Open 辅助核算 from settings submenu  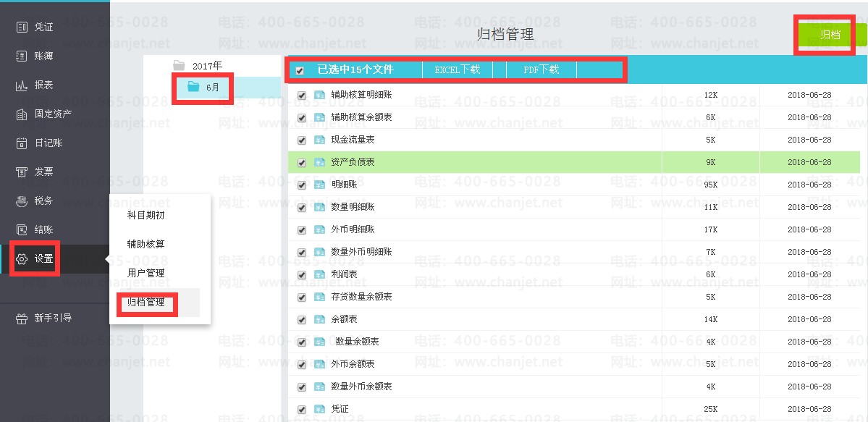[146, 244]
